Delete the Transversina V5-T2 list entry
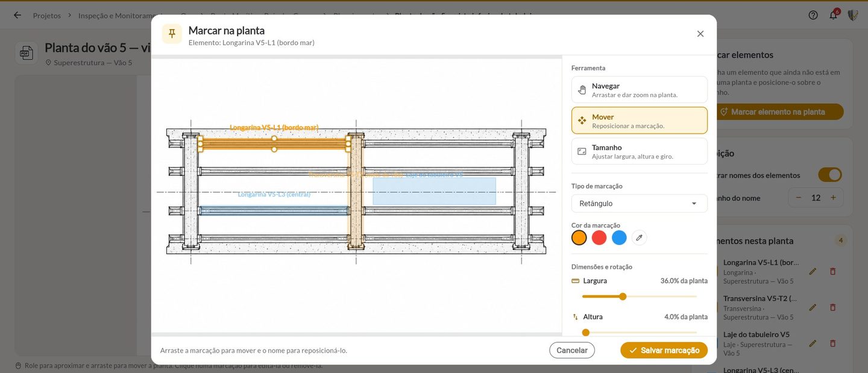868x373 pixels. (x=833, y=307)
